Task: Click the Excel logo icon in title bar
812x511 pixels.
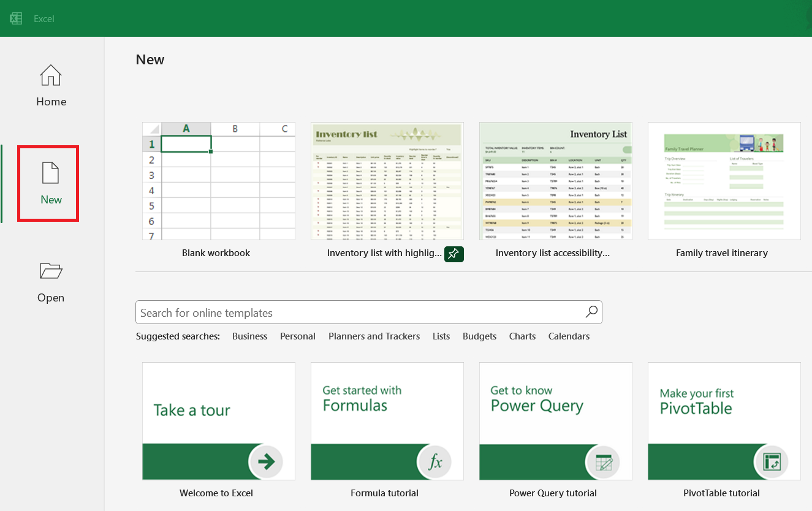Action: click(16, 18)
